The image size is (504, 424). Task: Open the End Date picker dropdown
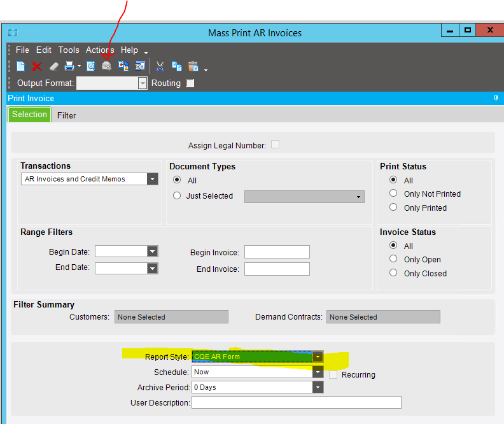click(152, 269)
